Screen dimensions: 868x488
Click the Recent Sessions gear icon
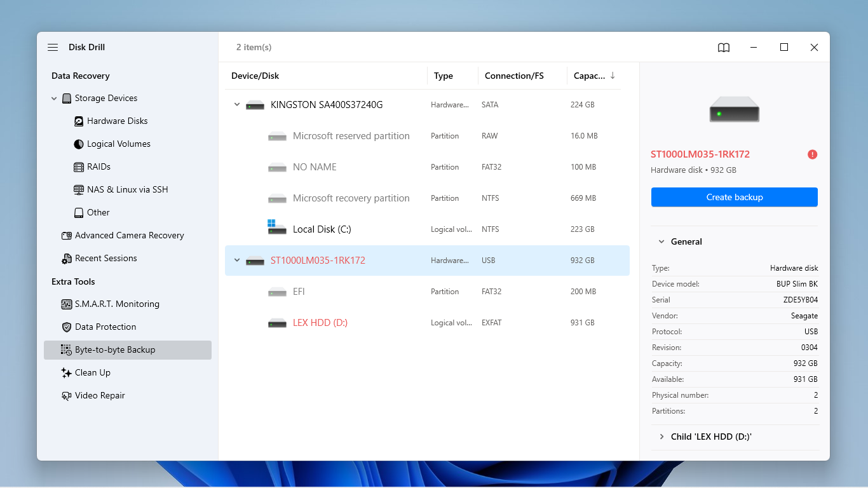67,259
